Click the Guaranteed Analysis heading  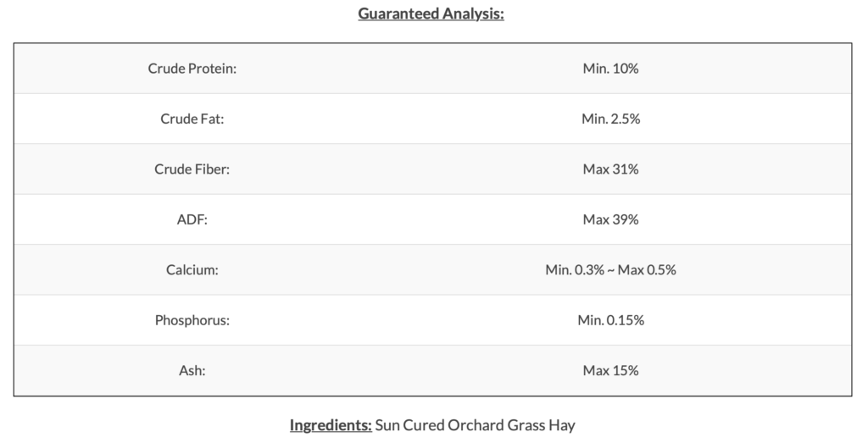(x=431, y=14)
